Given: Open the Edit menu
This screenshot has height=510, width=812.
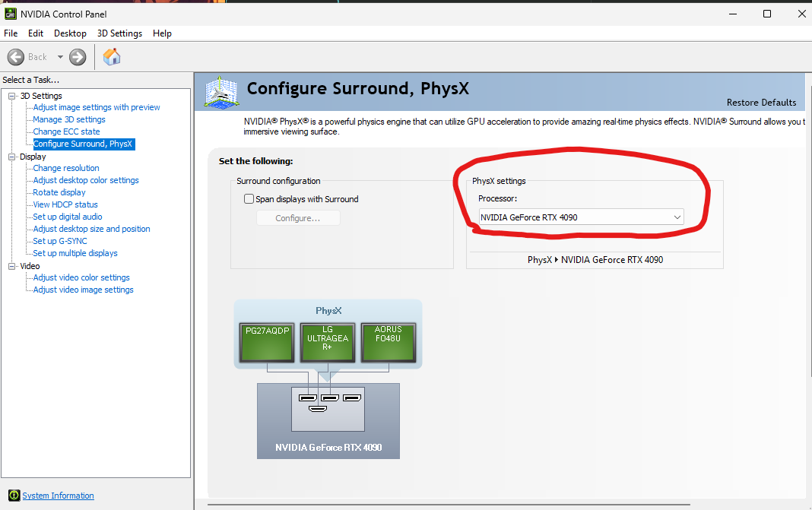Looking at the screenshot, I should (36, 33).
